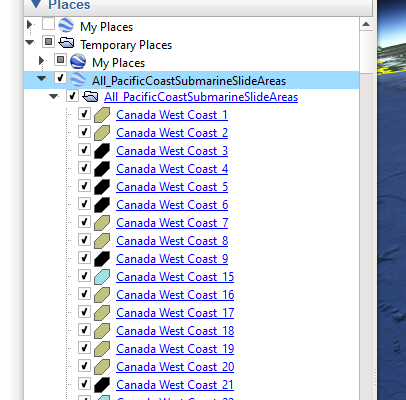Screen dimensions: 406x400
Task: Open the Canada West Coast 17 link
Action: point(175,313)
